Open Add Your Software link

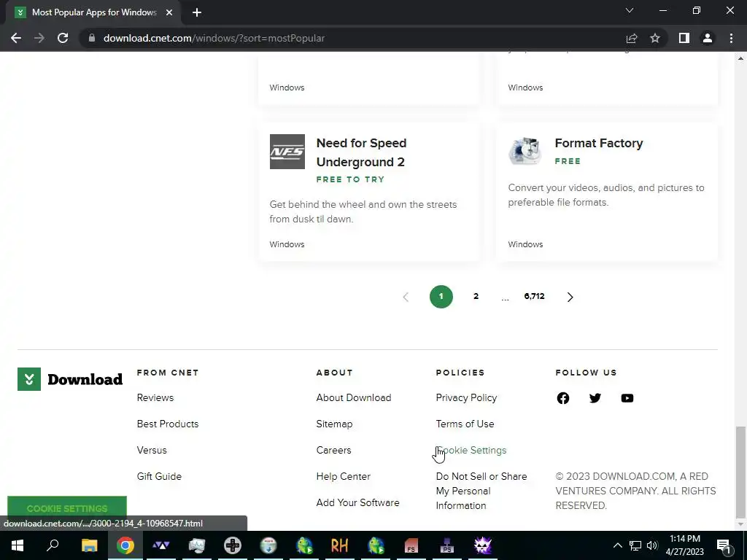tap(357, 502)
